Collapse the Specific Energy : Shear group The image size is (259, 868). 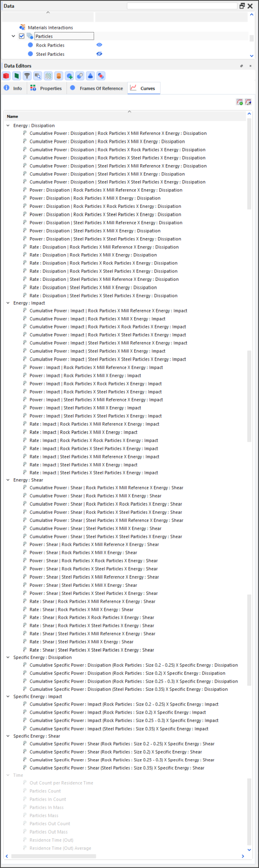pyautogui.click(x=8, y=736)
